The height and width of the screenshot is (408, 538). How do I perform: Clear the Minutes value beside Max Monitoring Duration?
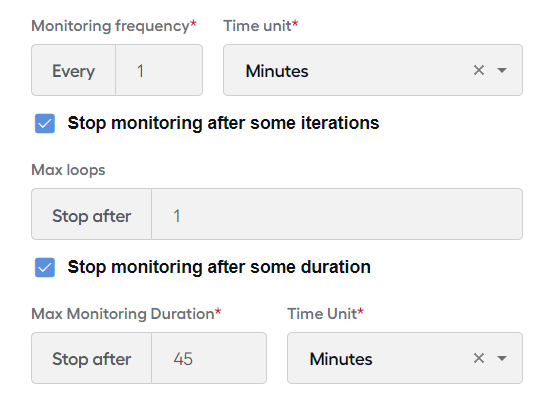pos(479,358)
